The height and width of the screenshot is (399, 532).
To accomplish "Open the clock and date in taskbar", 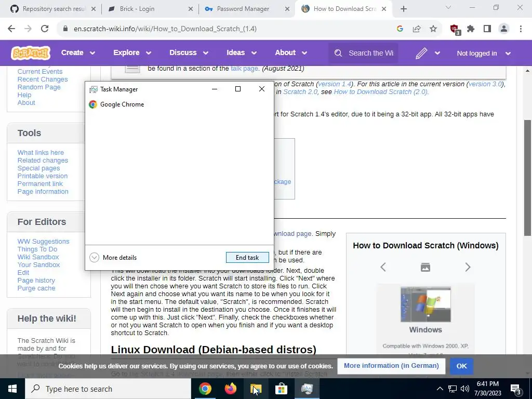I will pos(487,389).
